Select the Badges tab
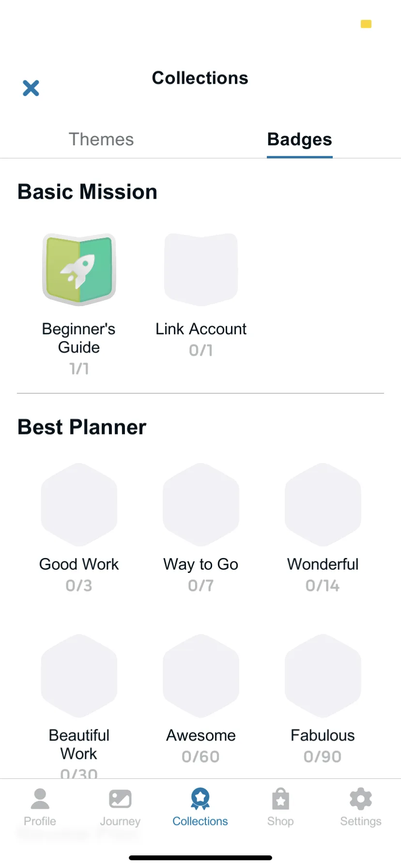 tap(300, 139)
